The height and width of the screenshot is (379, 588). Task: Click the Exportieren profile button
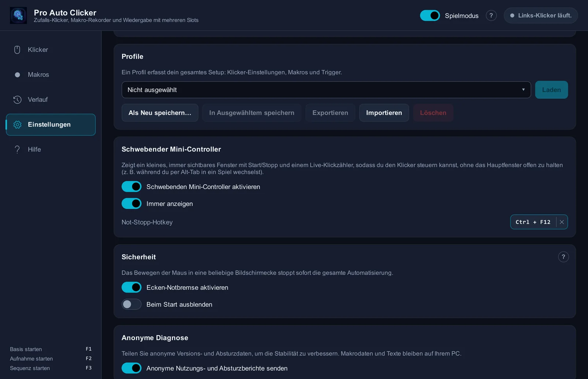[x=330, y=113]
